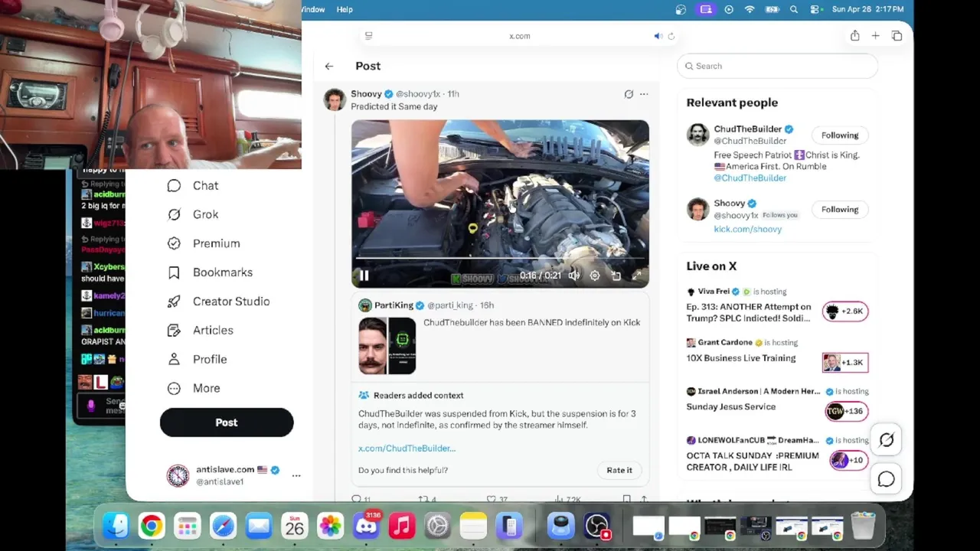This screenshot has height=551, width=980.
Task: Open the Trash in the Dock
Action: [x=863, y=526]
